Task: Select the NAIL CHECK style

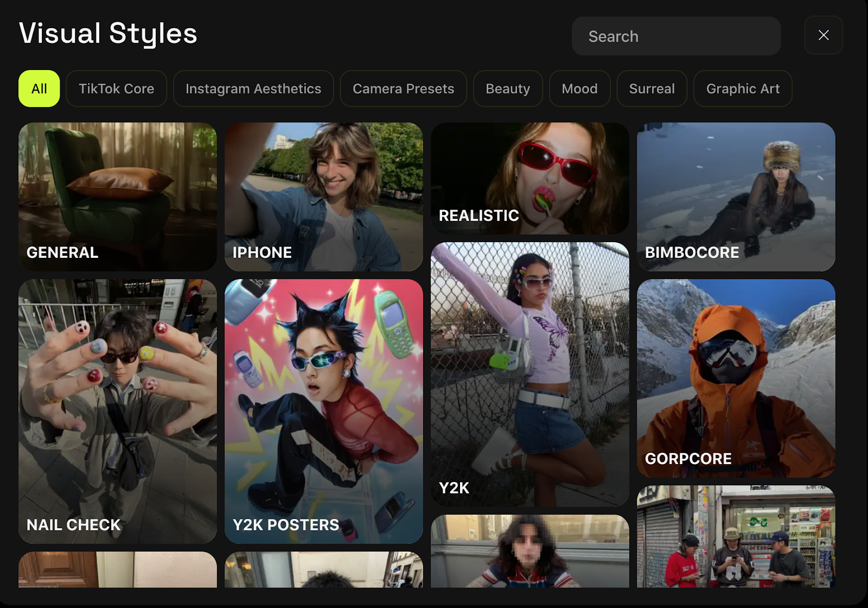Action: coord(118,411)
